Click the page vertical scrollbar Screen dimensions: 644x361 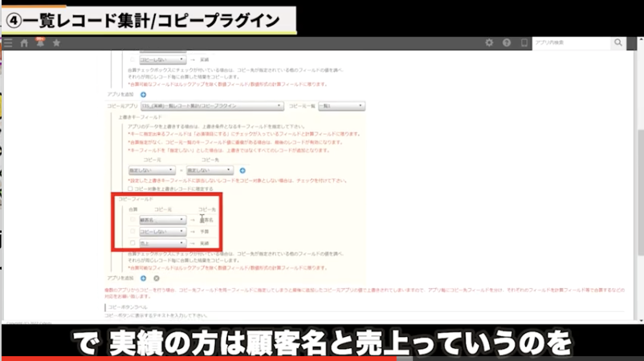[x=639, y=160]
